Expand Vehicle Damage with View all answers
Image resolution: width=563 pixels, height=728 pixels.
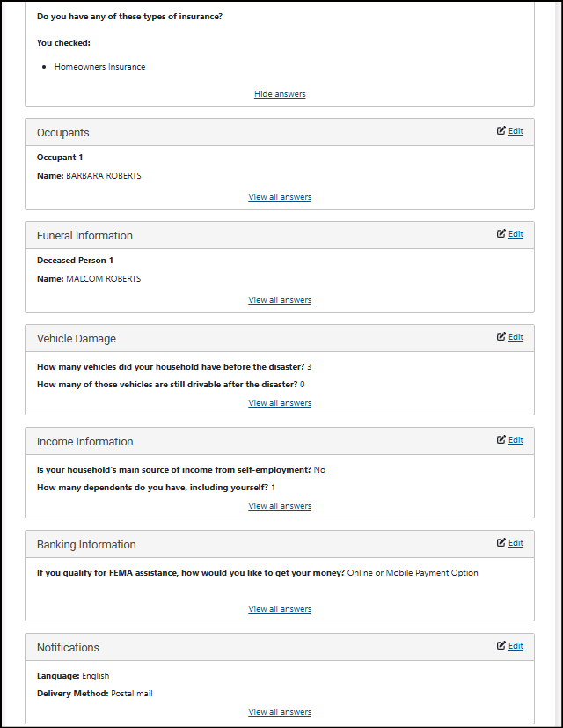(280, 403)
